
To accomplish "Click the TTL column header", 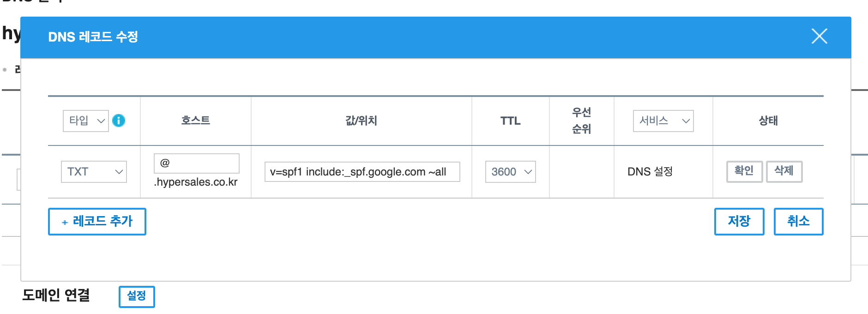I will click(510, 121).
